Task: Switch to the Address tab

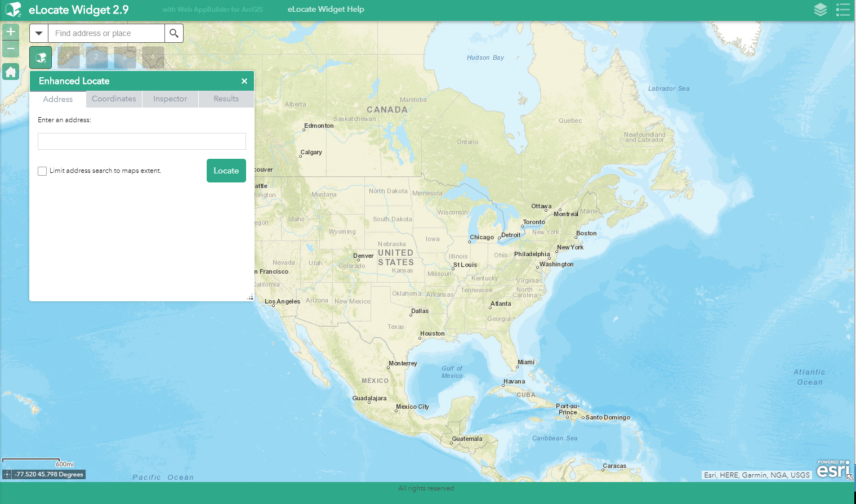Action: coord(58,99)
